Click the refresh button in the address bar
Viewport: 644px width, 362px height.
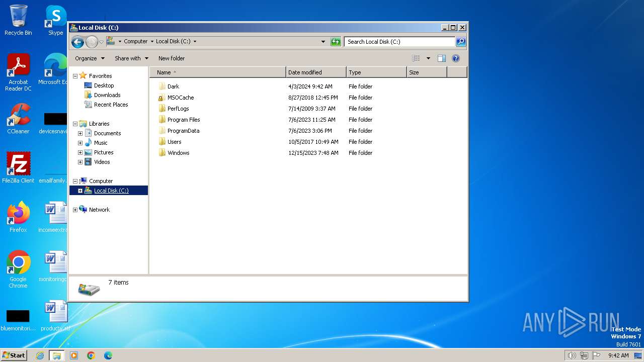(336, 42)
